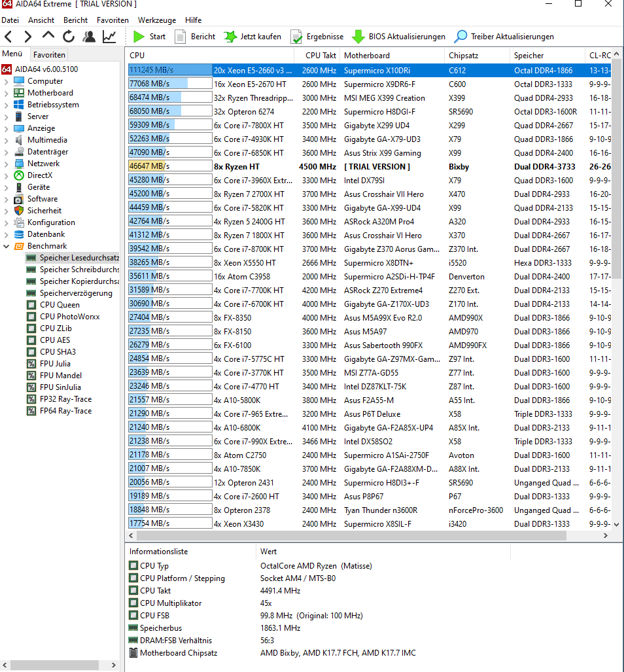Select the 8x Ryzen HT result row
Screen dimensions: 624x672
point(370,167)
